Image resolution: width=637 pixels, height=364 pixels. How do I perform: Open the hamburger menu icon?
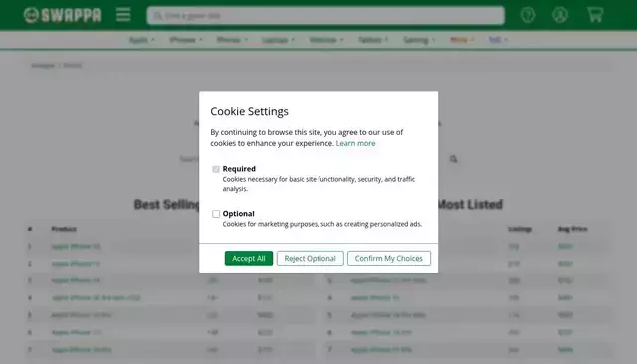pos(123,15)
